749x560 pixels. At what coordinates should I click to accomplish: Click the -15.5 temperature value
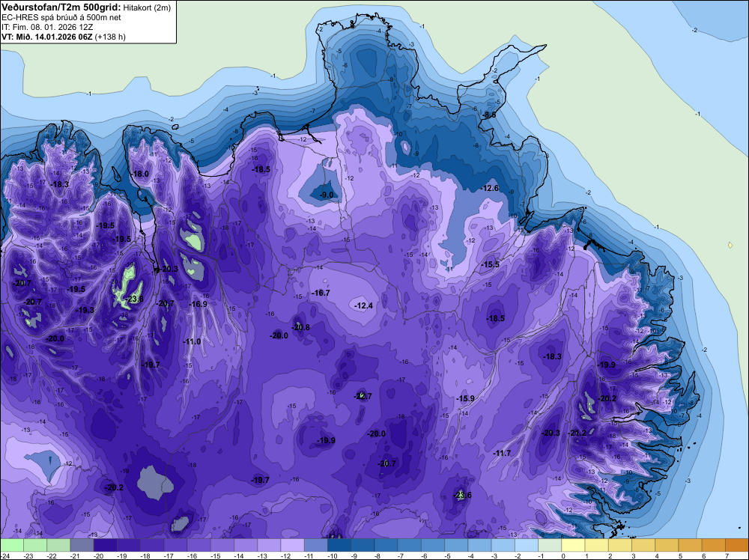pos(490,264)
